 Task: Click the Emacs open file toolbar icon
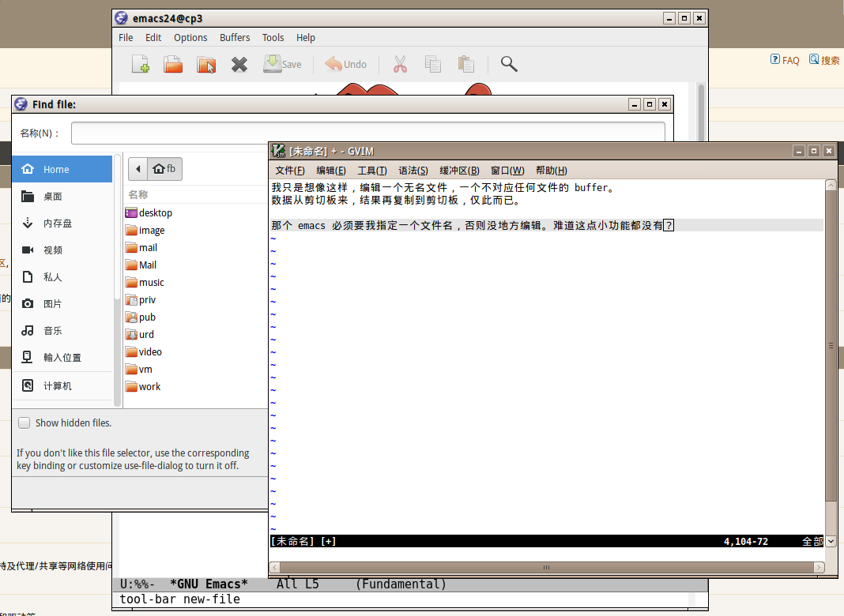tap(173, 64)
